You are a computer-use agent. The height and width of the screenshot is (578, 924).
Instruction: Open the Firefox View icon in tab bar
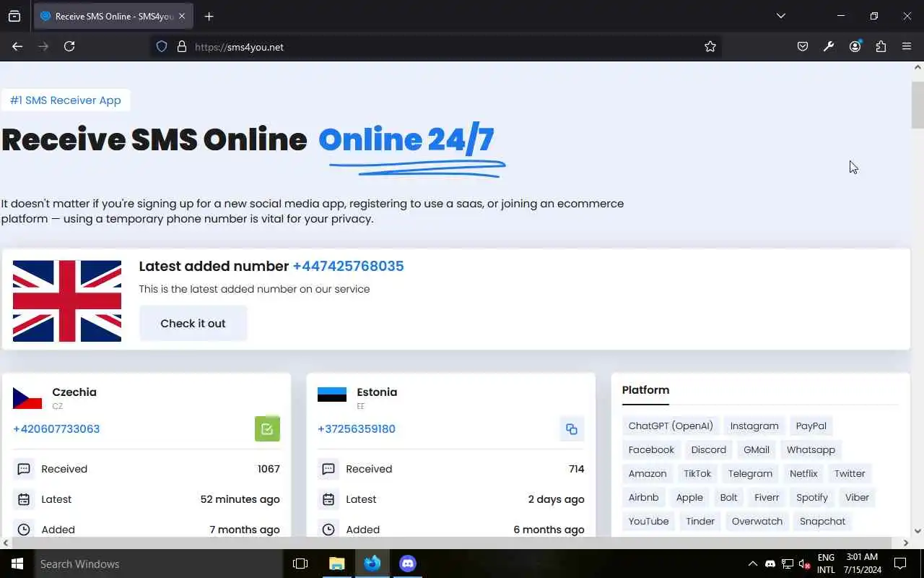[x=14, y=16]
